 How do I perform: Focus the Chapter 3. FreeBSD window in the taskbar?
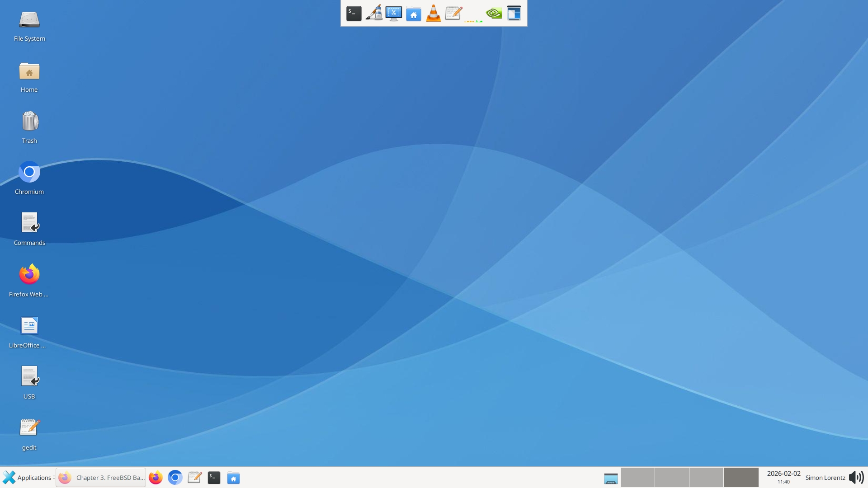tap(100, 477)
